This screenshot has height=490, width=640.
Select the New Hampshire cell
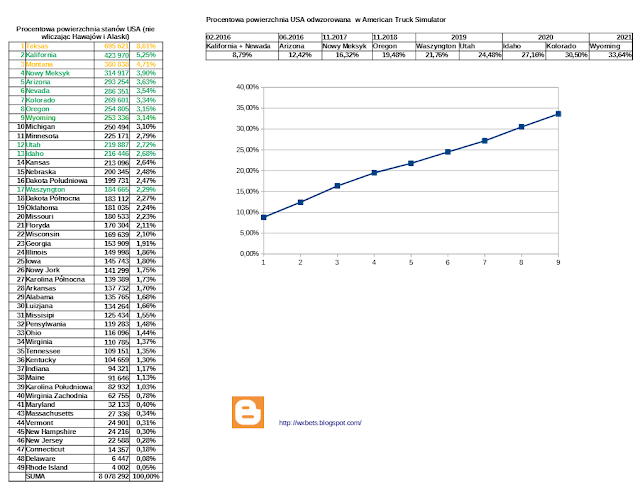coord(60,432)
